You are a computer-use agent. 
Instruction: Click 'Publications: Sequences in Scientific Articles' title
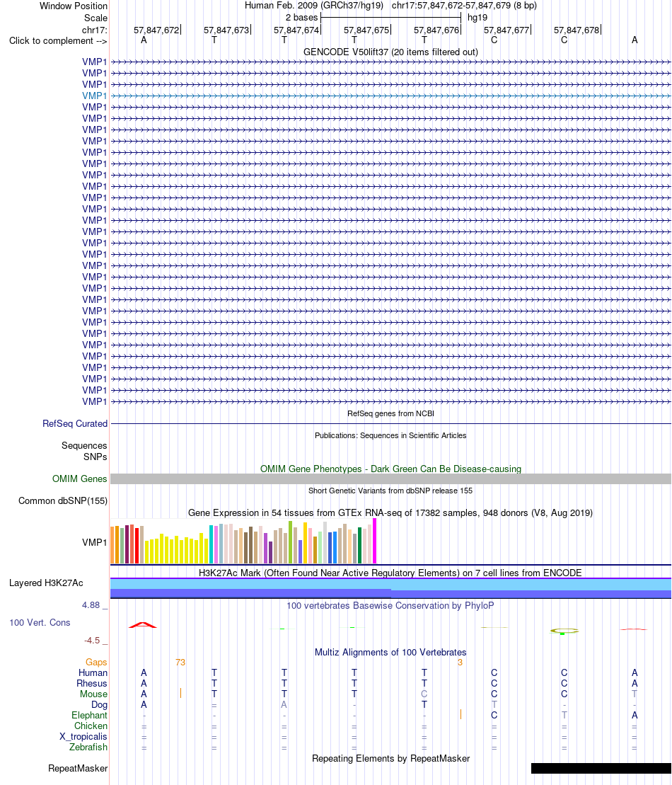[x=390, y=435]
